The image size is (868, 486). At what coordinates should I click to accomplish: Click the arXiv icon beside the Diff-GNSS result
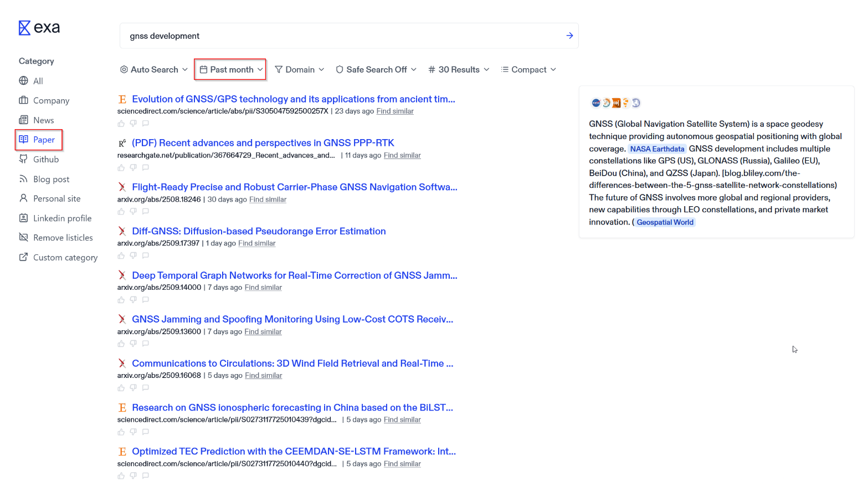point(122,231)
